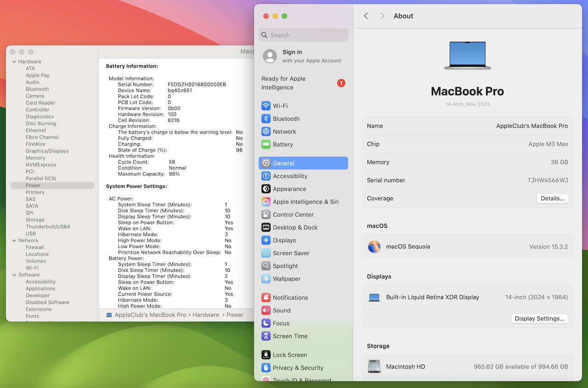This screenshot has width=588, height=388.
Task: Select Wi-Fi under Network in System Information
Action: tap(32, 268)
